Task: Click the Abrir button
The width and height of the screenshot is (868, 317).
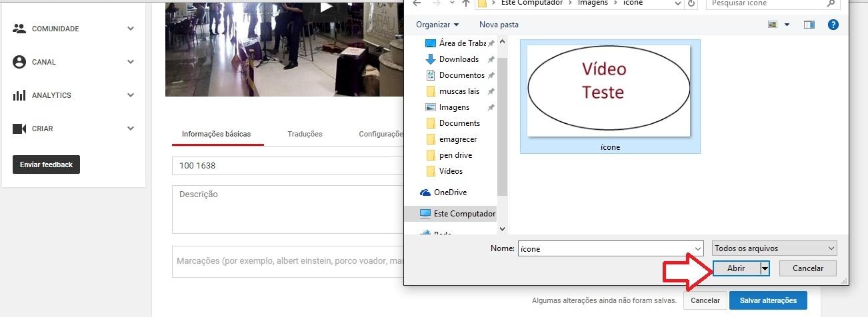Action: 737,268
